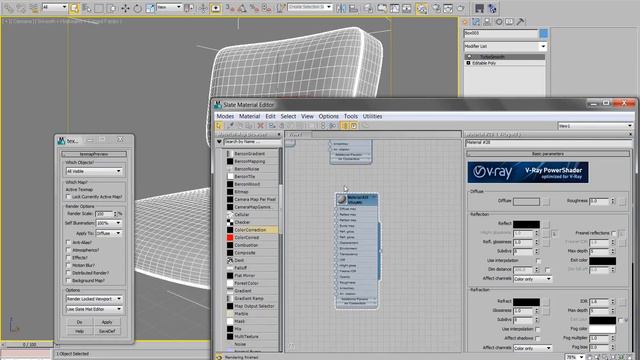Open the Material Editor toolbar icon
640x360 pixels.
[422, 8]
